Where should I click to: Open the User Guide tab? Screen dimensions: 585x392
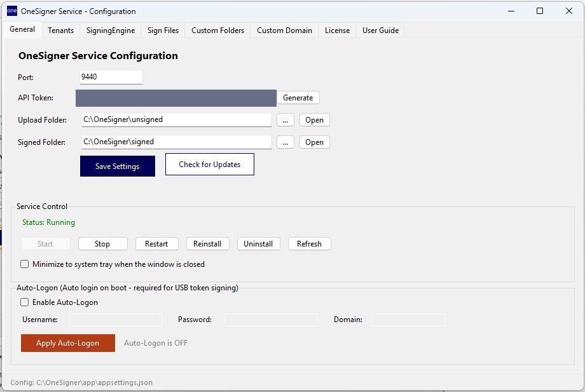point(380,30)
